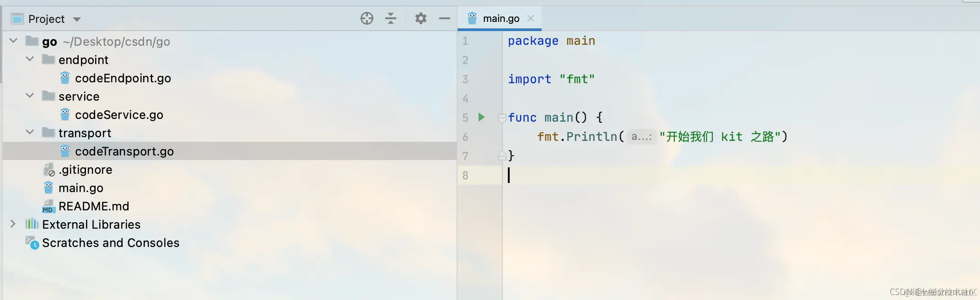Click the endpoint folder icon
Viewport: 980px width, 300px height.
pos(48,59)
